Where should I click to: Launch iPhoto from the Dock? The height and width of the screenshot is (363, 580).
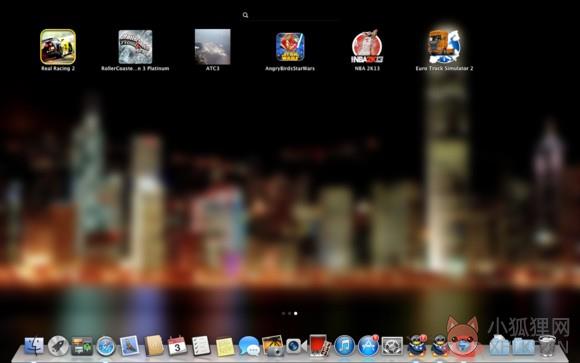click(273, 346)
